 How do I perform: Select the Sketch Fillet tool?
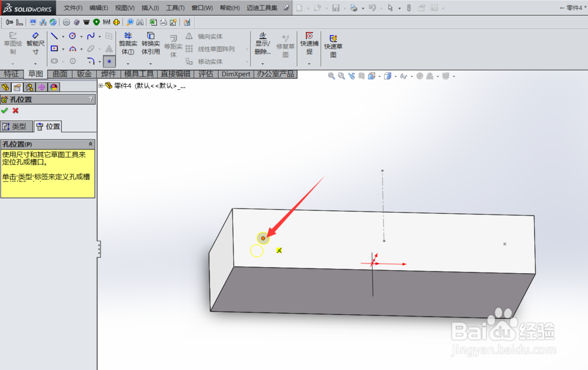(91, 60)
